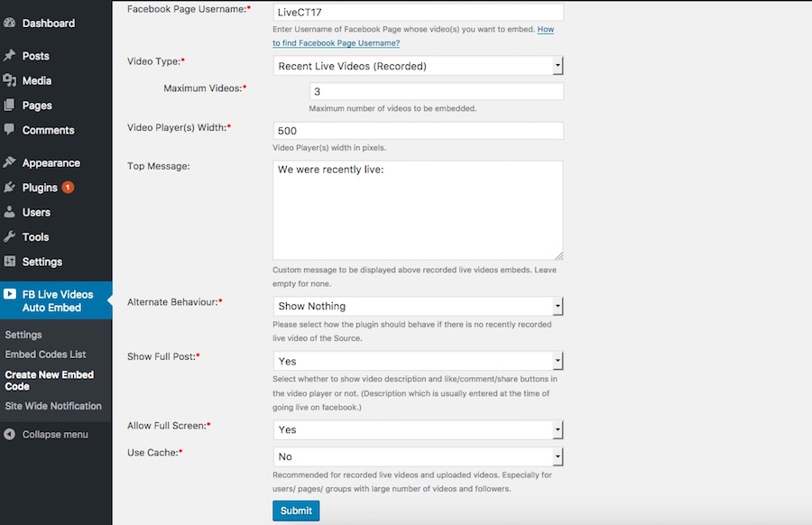812x525 pixels.
Task: Click the Pages icon in sidebar
Action: coord(10,106)
